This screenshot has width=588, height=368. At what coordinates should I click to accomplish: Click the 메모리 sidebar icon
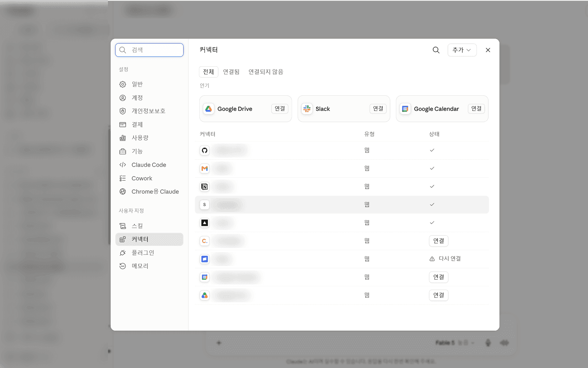(123, 266)
